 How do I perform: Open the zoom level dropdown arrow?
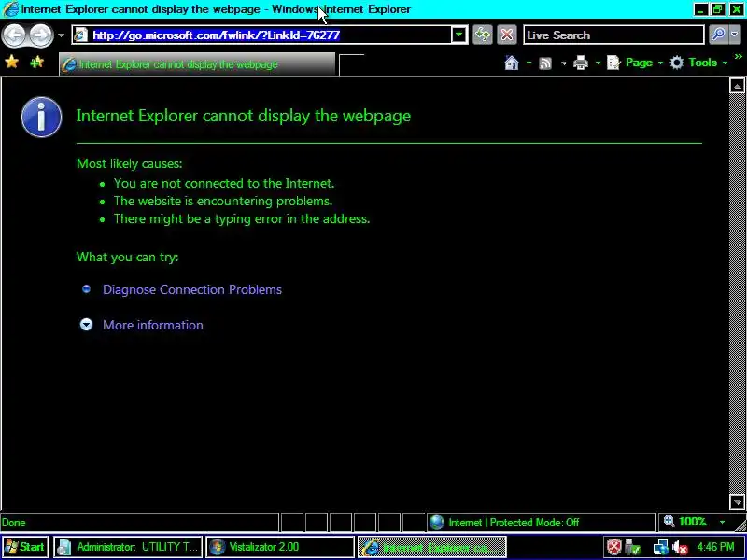(x=722, y=523)
